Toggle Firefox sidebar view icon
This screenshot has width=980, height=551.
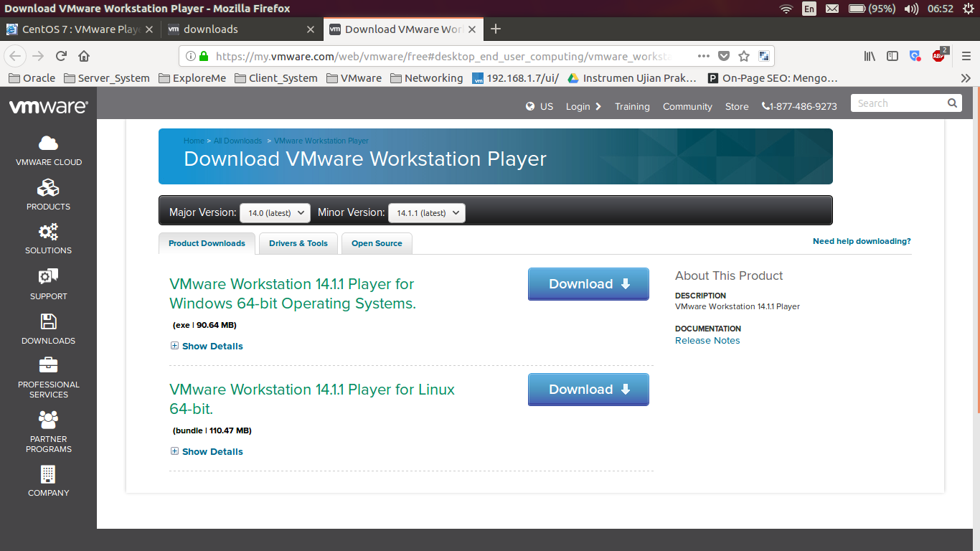(x=892, y=56)
